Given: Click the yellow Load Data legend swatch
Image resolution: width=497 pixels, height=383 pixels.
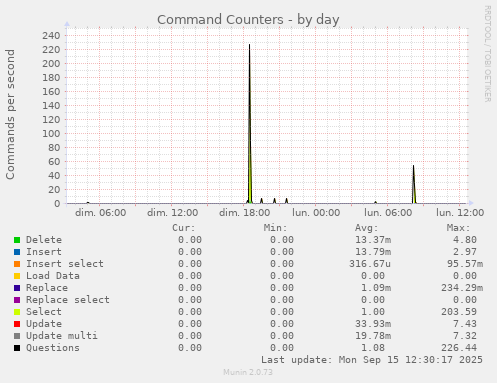Looking at the screenshot, I should [x=17, y=276].
